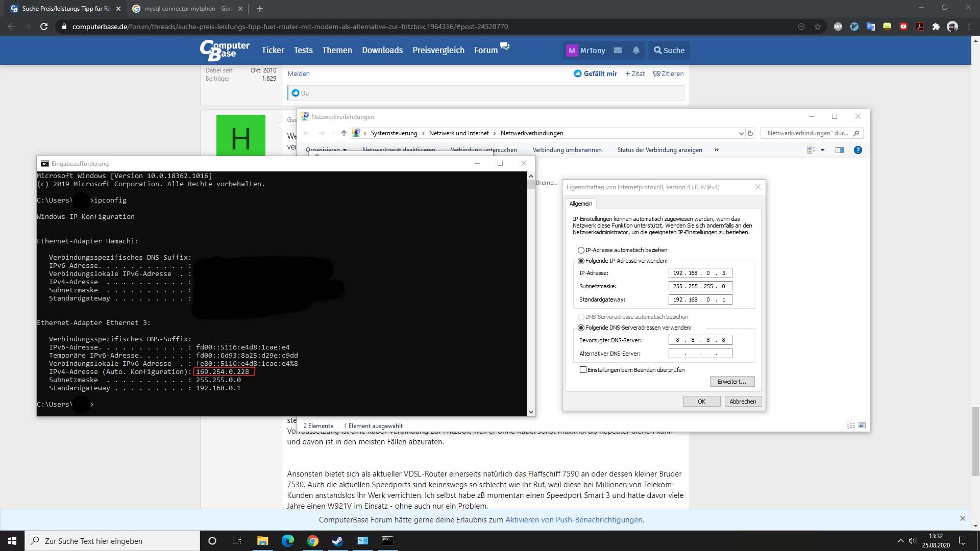Check 'Einstellungen beim Beenden überprüfen'
This screenshot has width=980, height=551.
583,370
